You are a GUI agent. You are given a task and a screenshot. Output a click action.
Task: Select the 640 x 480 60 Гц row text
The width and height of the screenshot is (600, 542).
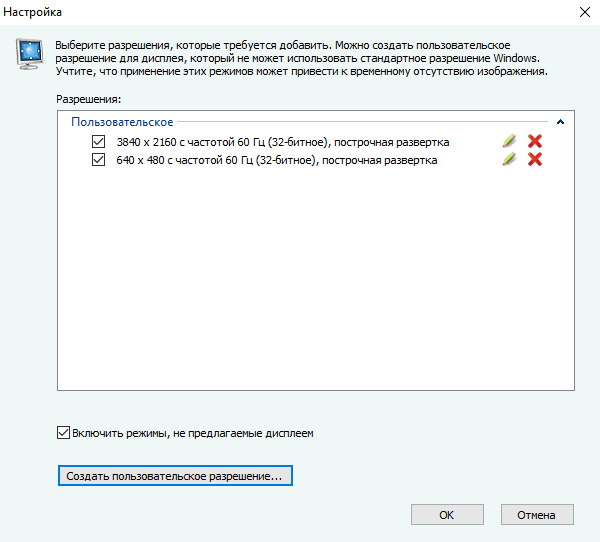[277, 159]
